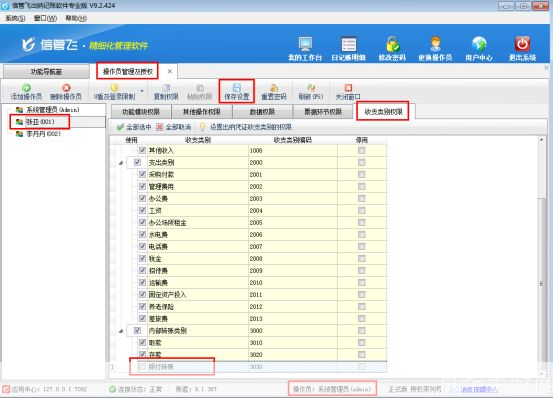Click the U盾及登录限制 shield icon
Viewport: 553px width, 398px height.
(x=115, y=87)
